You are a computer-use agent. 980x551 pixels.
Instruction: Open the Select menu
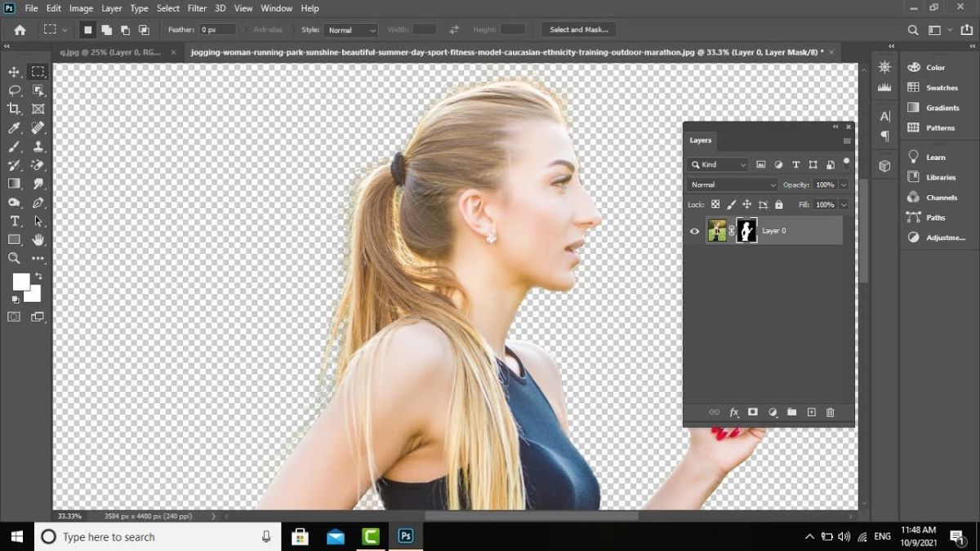point(168,8)
